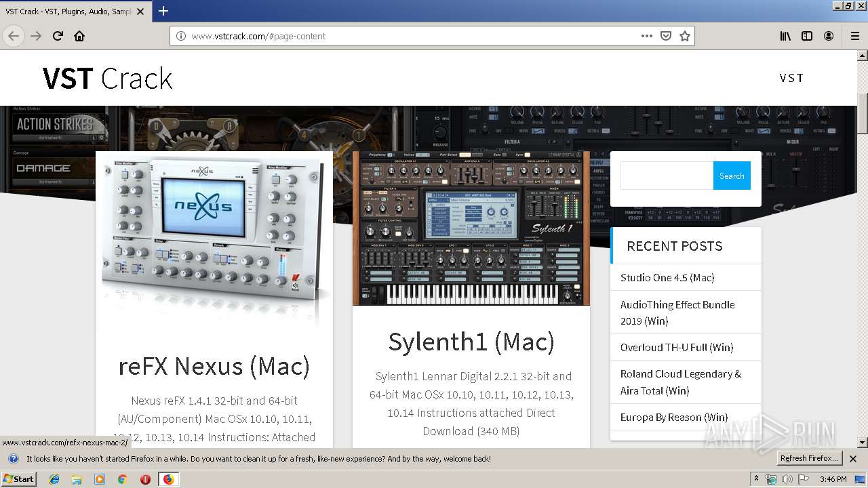Screen dimensions: 868x488
Task: Open the red Opera taskbar icon
Action: [x=145, y=479]
